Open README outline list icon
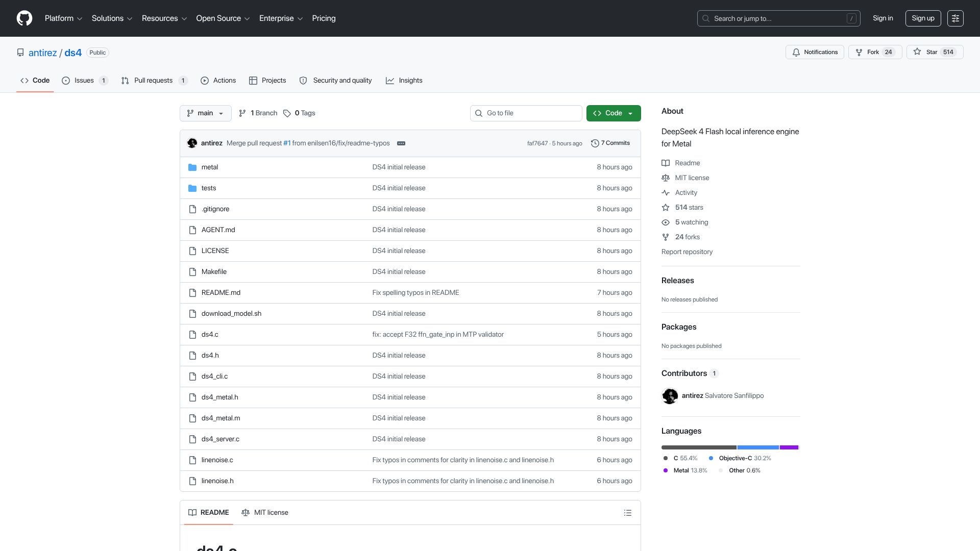The height and width of the screenshot is (551, 980). [628, 513]
